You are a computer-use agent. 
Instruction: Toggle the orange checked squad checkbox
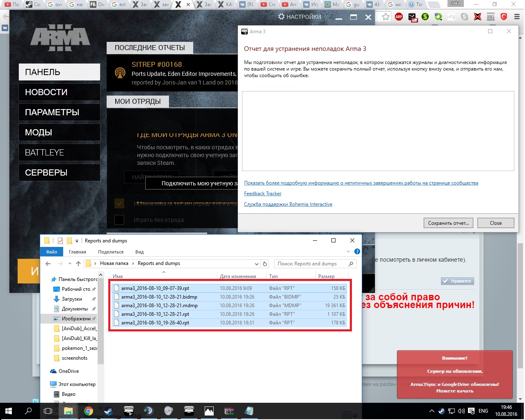(119, 203)
